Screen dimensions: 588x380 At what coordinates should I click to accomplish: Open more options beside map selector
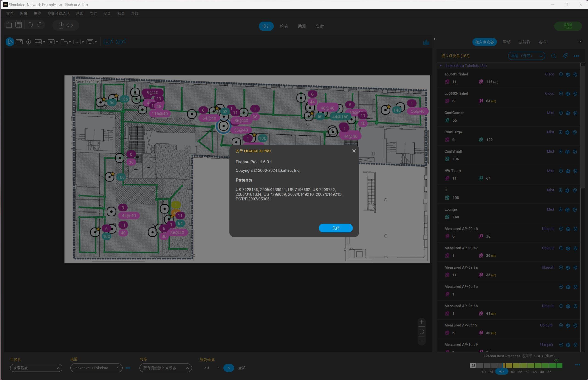click(x=128, y=368)
